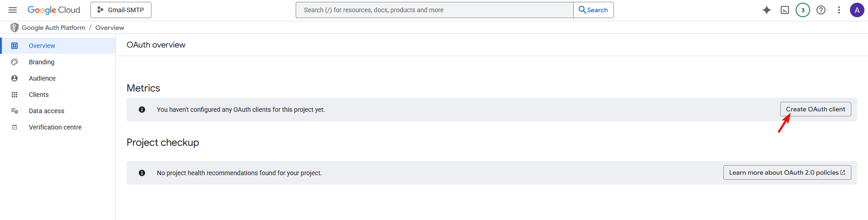Select Overview in the sidebar

click(58, 46)
